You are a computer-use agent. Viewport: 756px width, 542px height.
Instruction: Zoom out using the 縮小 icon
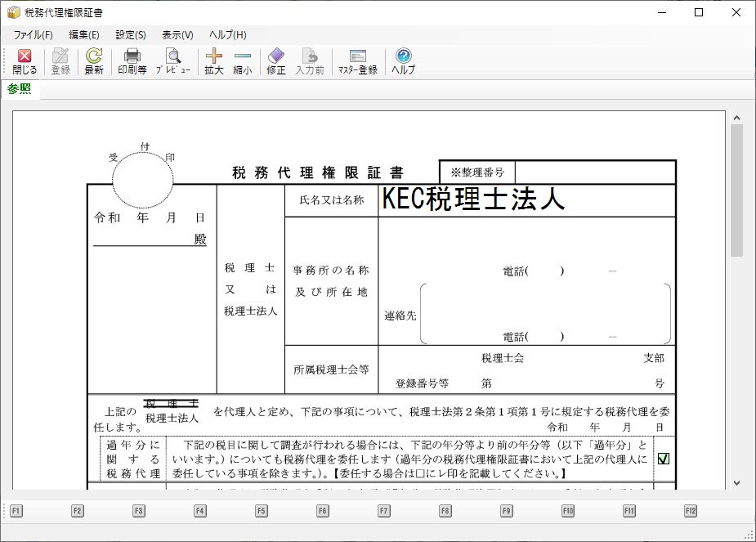click(x=243, y=61)
